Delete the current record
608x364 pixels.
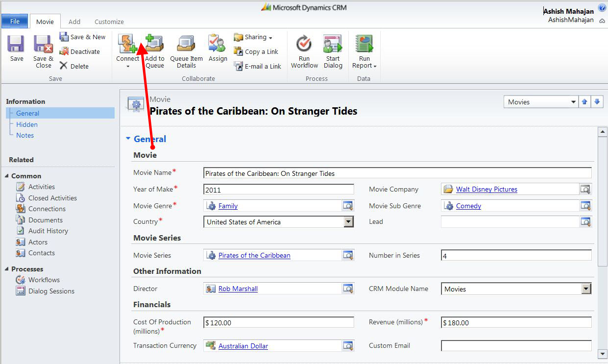tap(74, 66)
